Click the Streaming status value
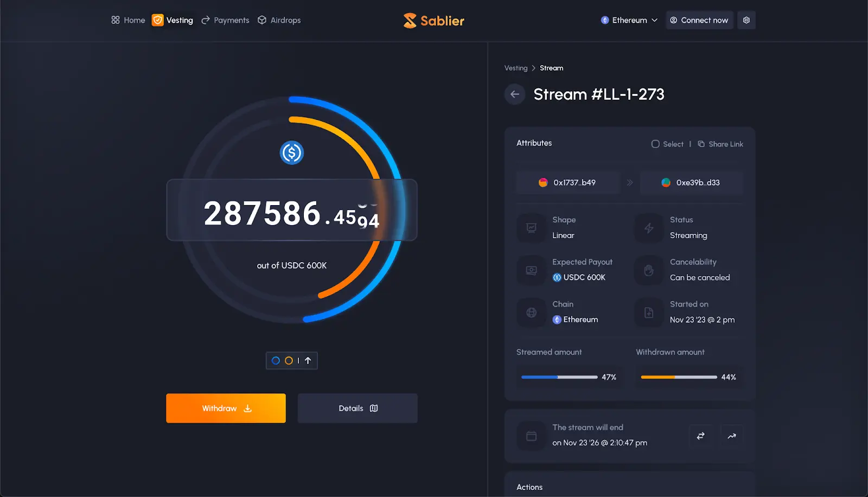The height and width of the screenshot is (497, 868). [x=688, y=235]
